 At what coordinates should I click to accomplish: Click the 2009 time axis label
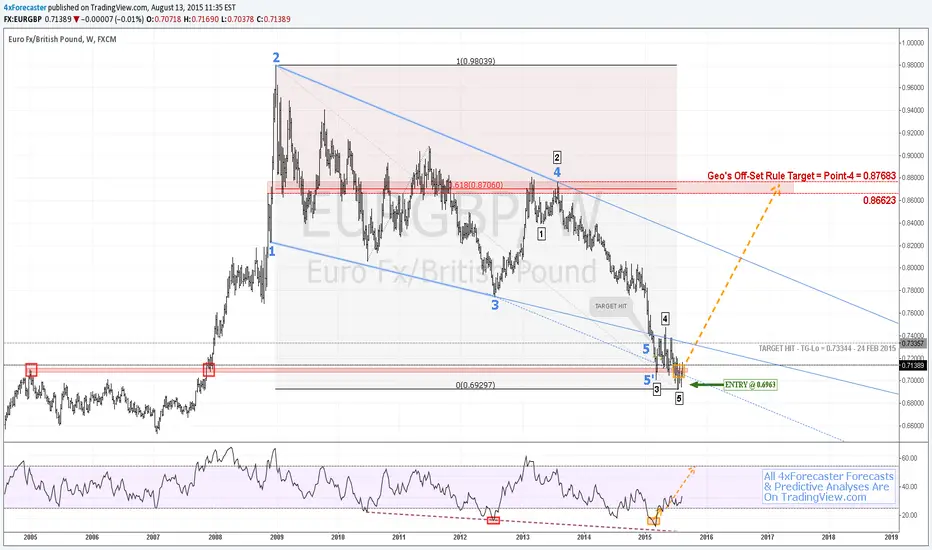(x=276, y=537)
